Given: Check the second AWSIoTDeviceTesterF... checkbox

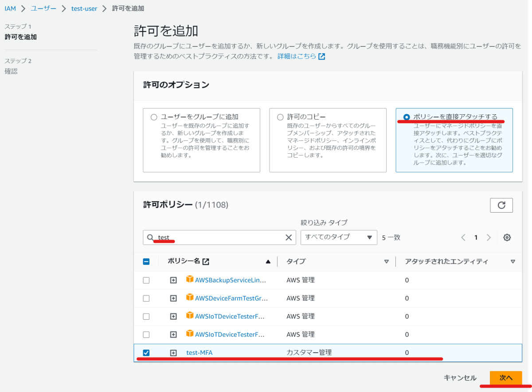Looking at the screenshot, I should (146, 335).
